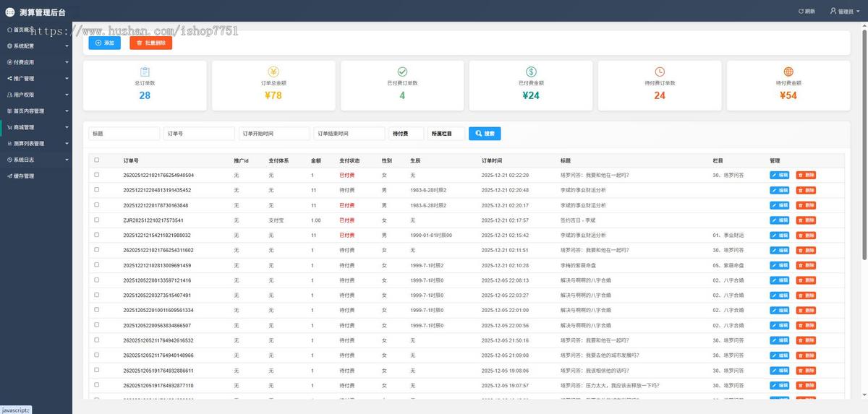The width and height of the screenshot is (868, 414).
Task: Expand the 付费应用 sidebar menu
Action: (36, 62)
